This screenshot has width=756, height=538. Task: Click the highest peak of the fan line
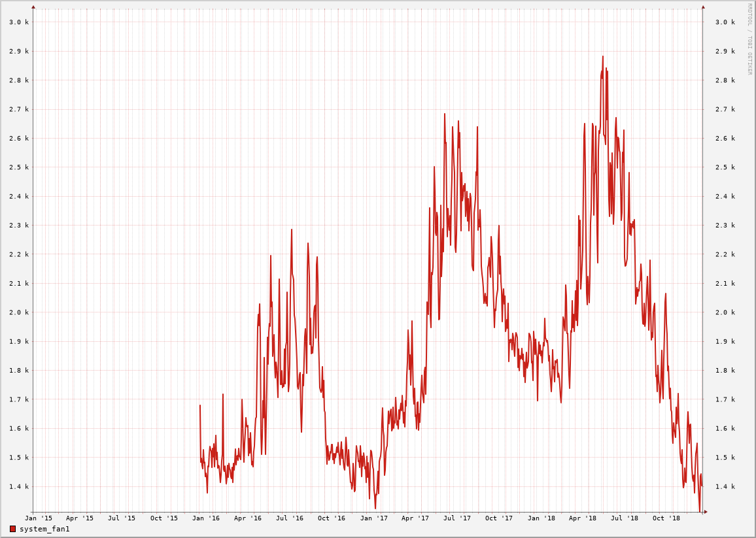603,57
